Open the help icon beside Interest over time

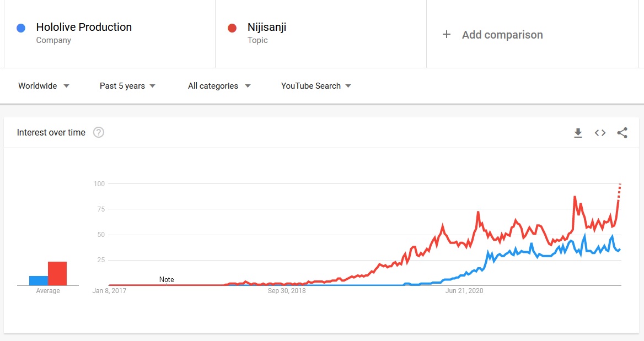point(99,132)
